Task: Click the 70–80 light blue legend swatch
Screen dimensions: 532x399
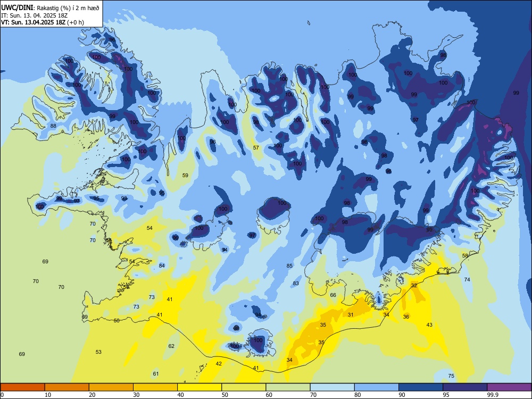Action: coord(332,387)
